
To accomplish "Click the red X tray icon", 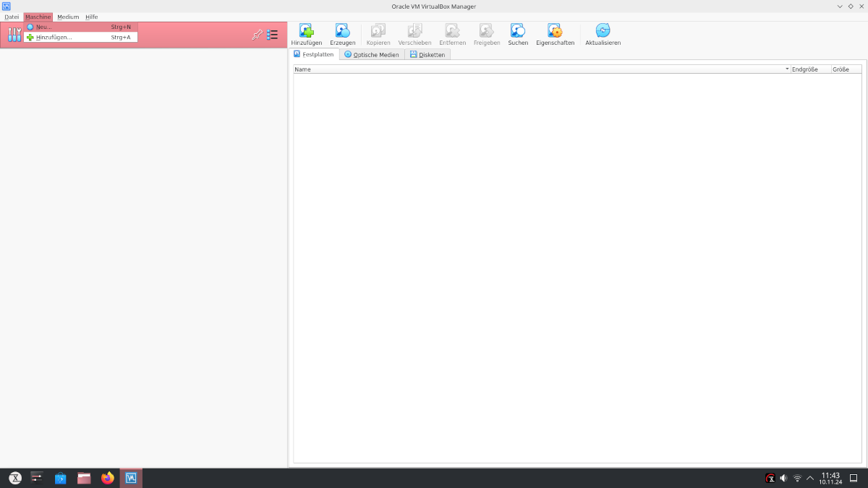I will pyautogui.click(x=770, y=478).
